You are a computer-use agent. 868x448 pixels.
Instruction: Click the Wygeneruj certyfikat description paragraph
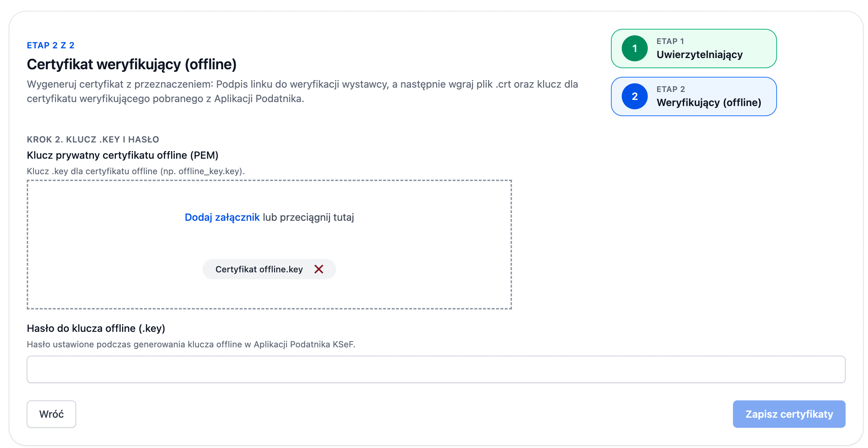(x=302, y=91)
